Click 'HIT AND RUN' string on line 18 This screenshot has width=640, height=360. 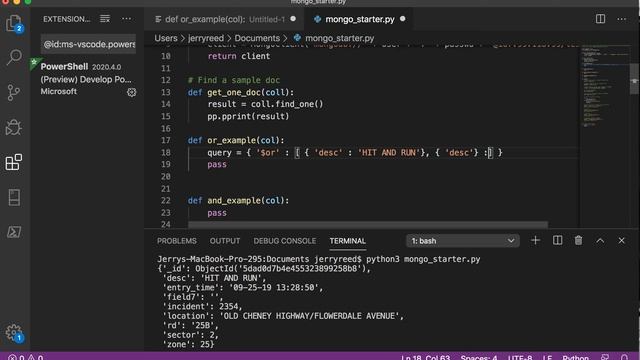click(x=389, y=153)
